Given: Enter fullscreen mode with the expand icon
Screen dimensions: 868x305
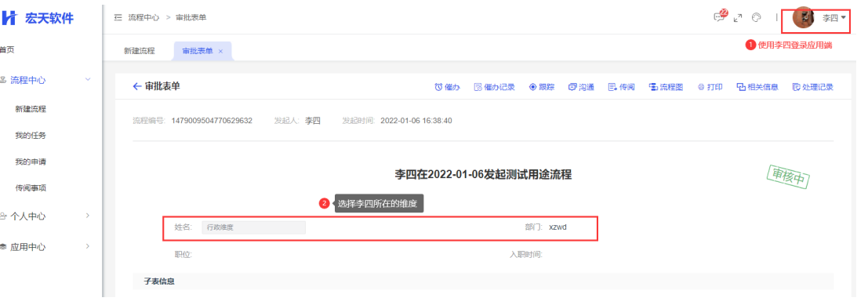Looking at the screenshot, I should (737, 18).
